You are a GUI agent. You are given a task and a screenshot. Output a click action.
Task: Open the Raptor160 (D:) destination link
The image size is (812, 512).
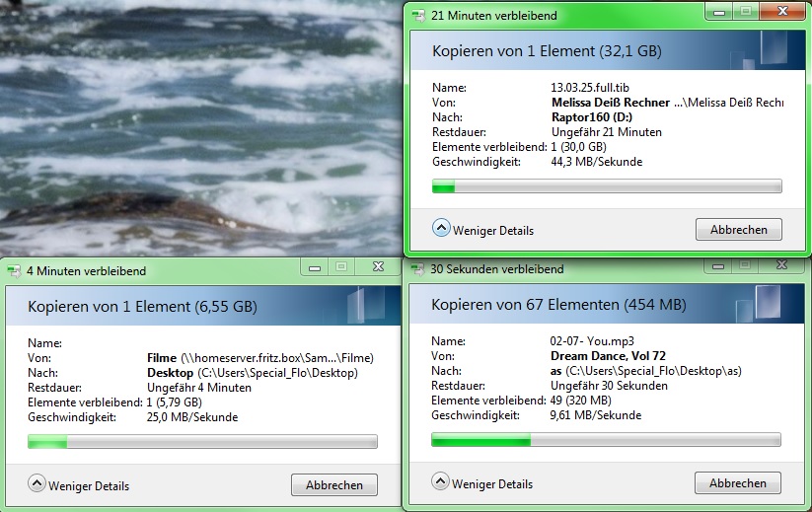(592, 117)
